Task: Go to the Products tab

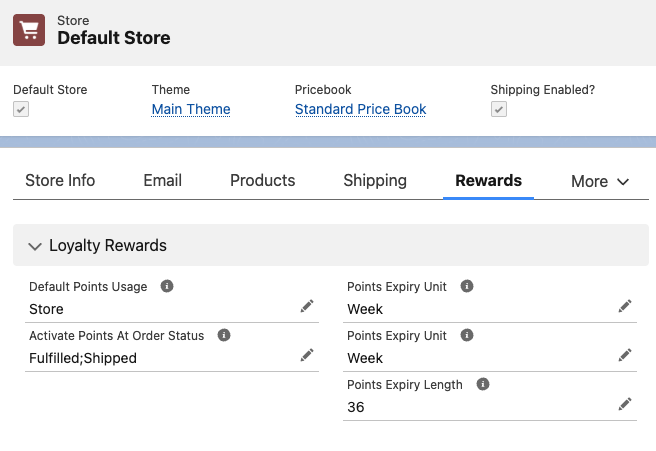Action: [x=263, y=181]
